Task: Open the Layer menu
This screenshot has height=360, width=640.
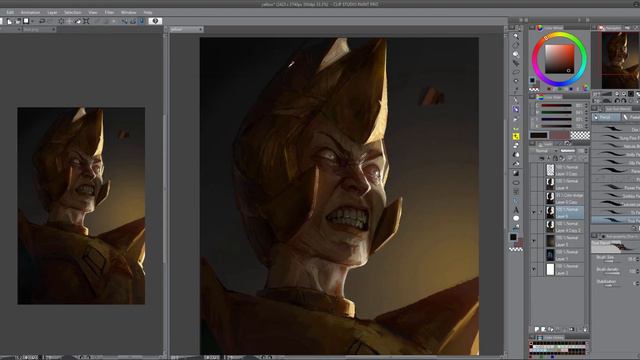Action: 52,12
